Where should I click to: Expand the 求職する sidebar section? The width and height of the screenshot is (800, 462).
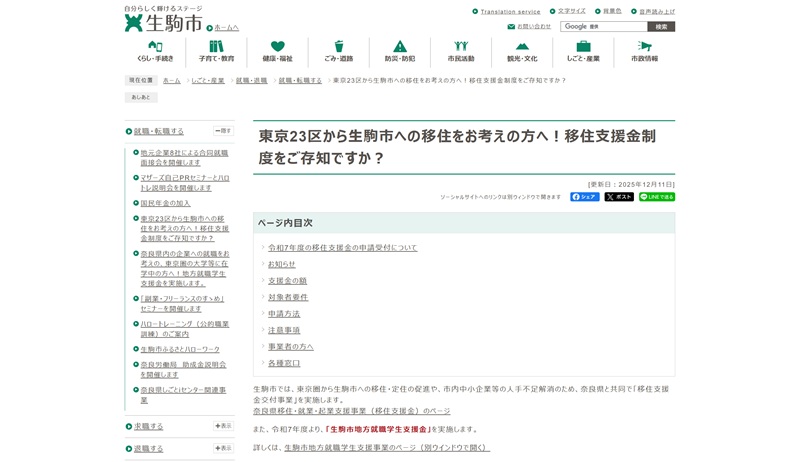tap(223, 426)
